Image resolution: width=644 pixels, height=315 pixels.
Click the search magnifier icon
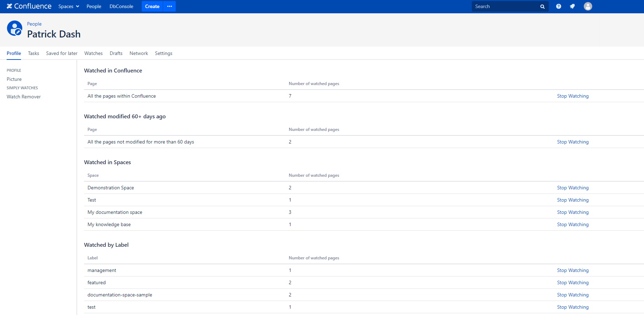[x=542, y=7]
